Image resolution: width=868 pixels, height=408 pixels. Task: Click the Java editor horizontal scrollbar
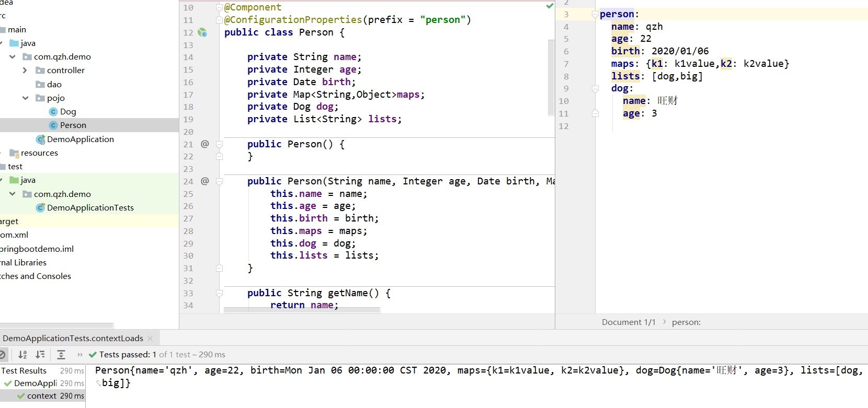pyautogui.click(x=302, y=310)
